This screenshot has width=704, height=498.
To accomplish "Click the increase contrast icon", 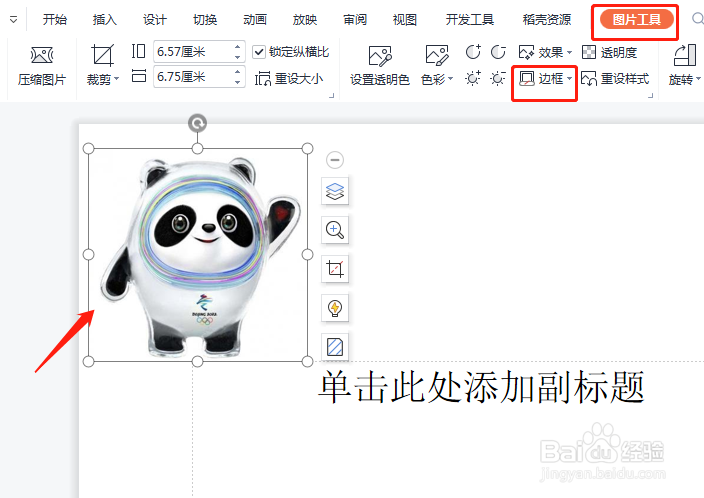I will click(x=473, y=52).
